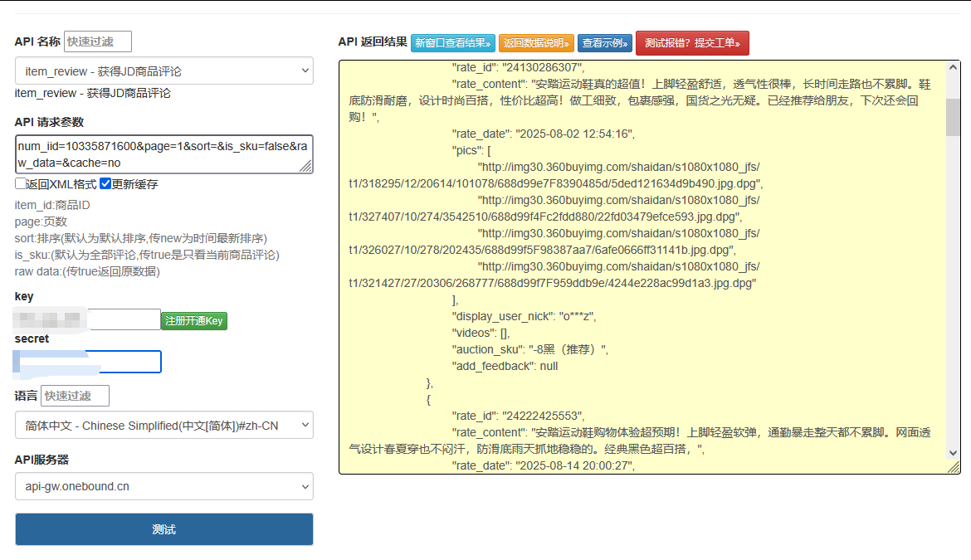
Task: Click 测试报错？提交工单 button
Action: 692,43
